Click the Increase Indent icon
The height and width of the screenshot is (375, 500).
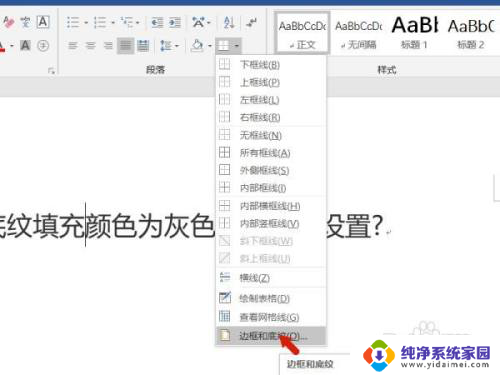(x=175, y=22)
